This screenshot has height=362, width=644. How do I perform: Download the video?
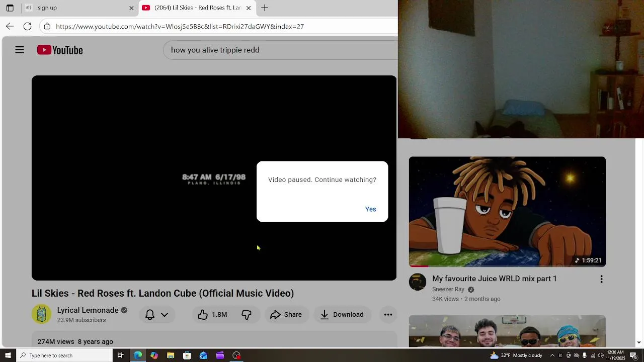tap(342, 315)
